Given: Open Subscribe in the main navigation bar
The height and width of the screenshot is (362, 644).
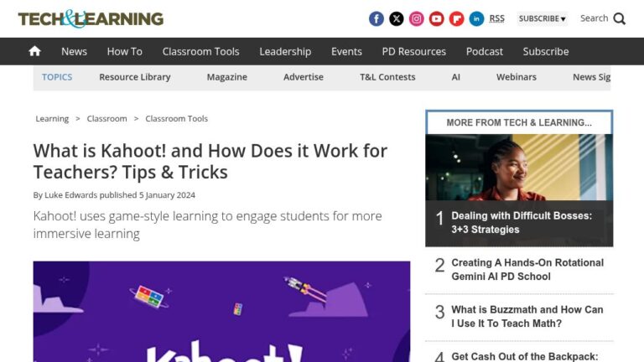Looking at the screenshot, I should tap(545, 51).
